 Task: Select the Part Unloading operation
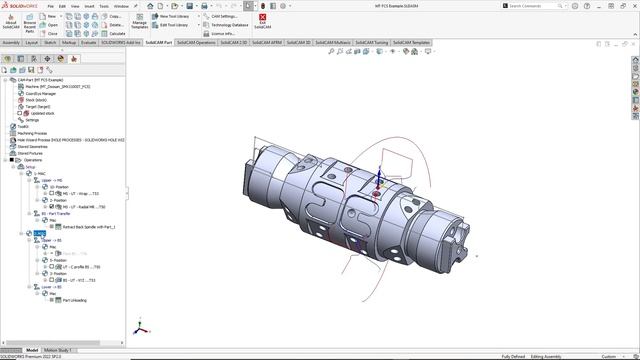[x=74, y=300]
